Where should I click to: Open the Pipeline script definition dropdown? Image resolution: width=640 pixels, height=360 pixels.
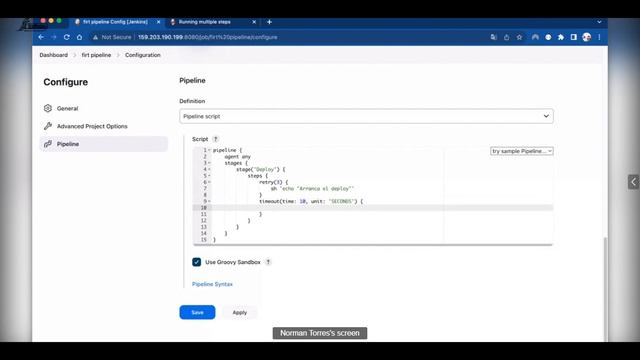[x=366, y=116]
